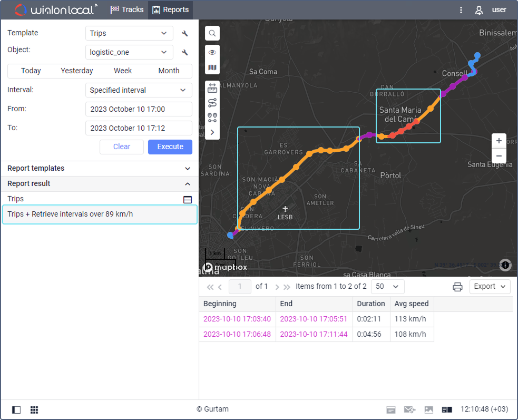The image size is (518, 420).
Task: Select the Today interval
Action: 31,71
